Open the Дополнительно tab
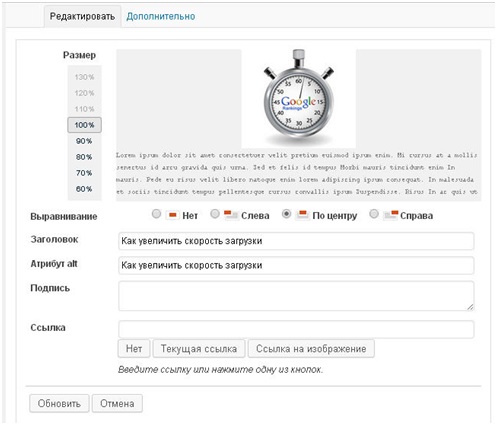The image size is (497, 425). tap(161, 16)
